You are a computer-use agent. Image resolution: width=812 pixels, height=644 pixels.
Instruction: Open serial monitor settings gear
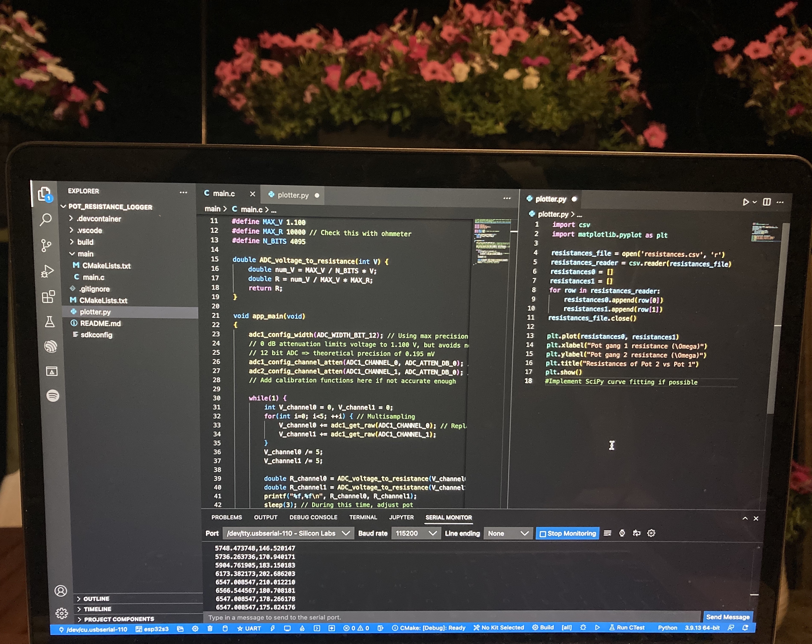651,533
